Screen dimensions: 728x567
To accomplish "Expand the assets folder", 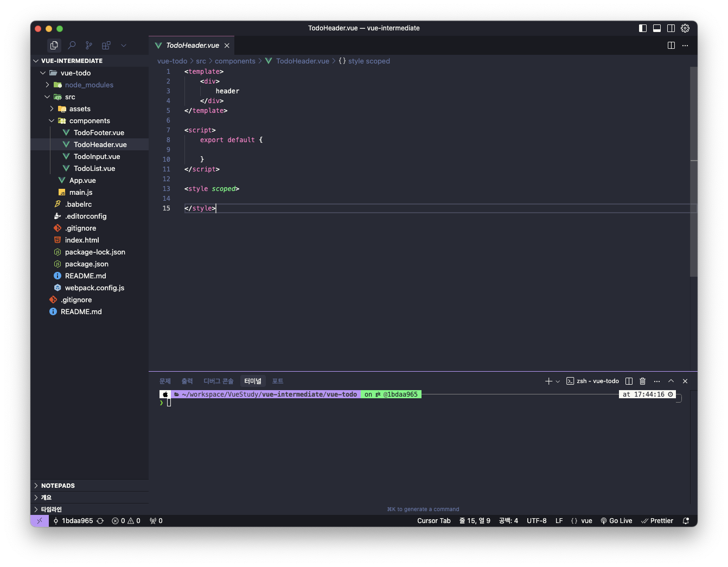I will coord(90,109).
